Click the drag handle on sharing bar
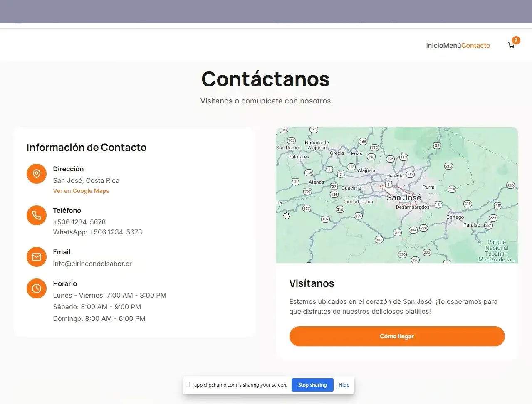The width and height of the screenshot is (532, 404). [x=189, y=385]
